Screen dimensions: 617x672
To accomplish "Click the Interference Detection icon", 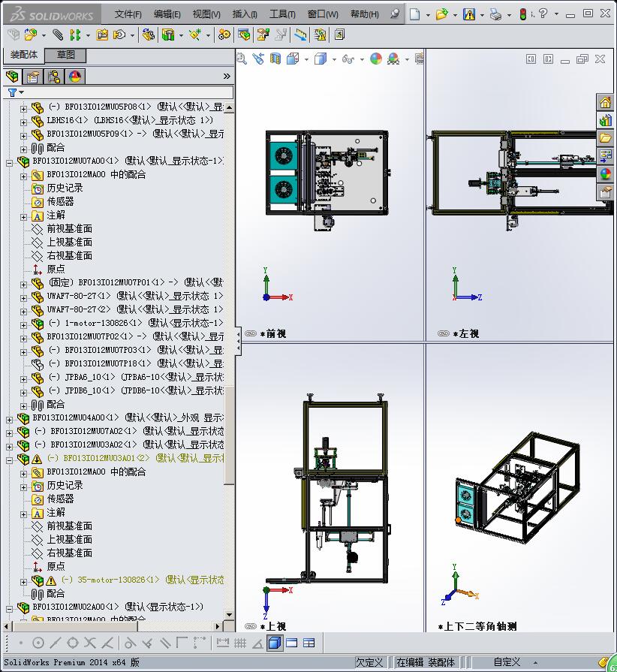I will point(320,35).
